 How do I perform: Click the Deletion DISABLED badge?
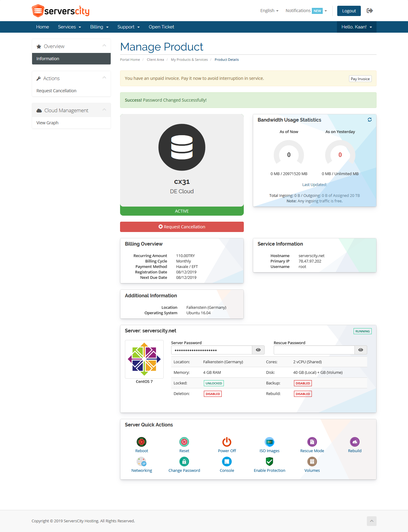point(213,394)
